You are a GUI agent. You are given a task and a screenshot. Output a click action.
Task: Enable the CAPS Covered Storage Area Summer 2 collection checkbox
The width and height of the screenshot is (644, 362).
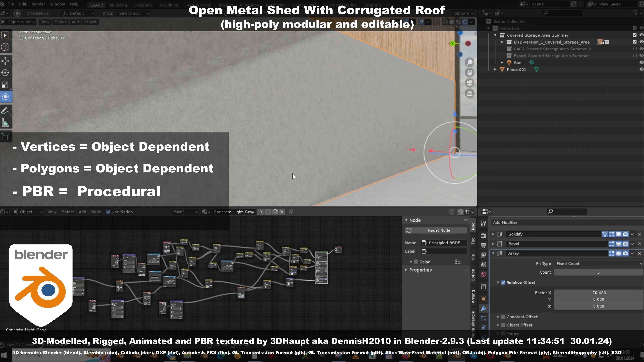[634, 49]
